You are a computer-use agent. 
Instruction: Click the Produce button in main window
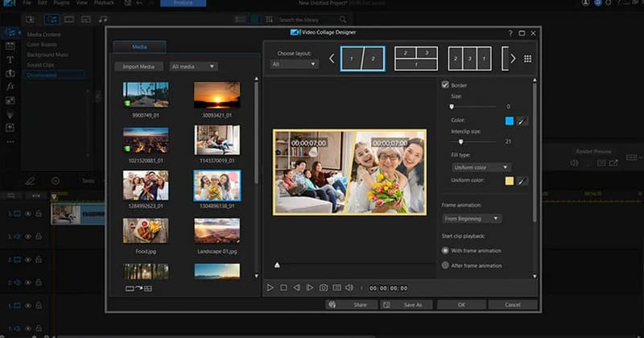(x=184, y=3)
